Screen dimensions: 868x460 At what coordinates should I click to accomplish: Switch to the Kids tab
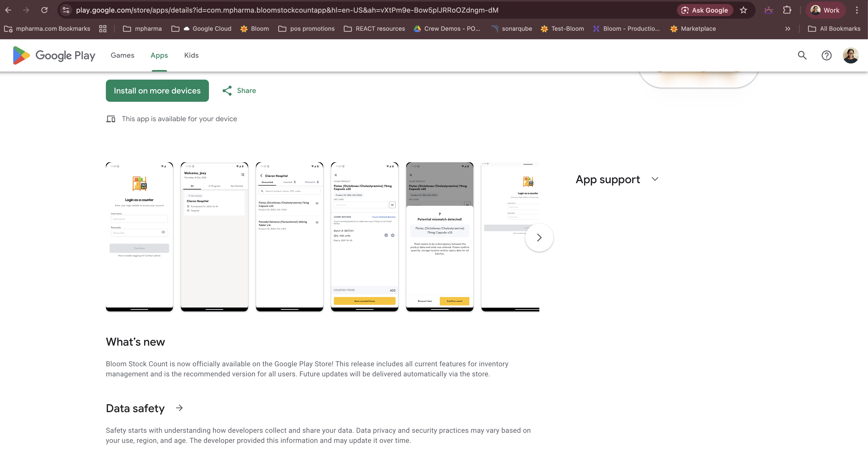click(191, 55)
